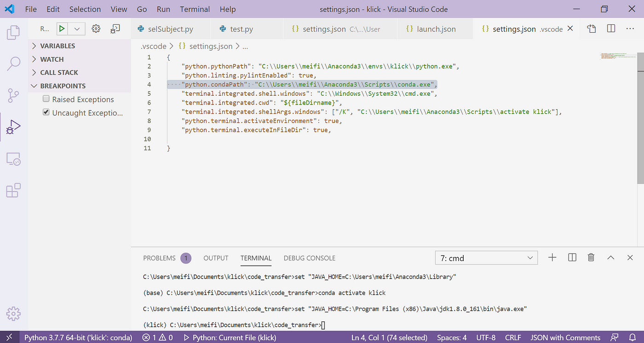Disable Uncaught Exceptions breakpoint
The image size is (644, 343).
[46, 112]
